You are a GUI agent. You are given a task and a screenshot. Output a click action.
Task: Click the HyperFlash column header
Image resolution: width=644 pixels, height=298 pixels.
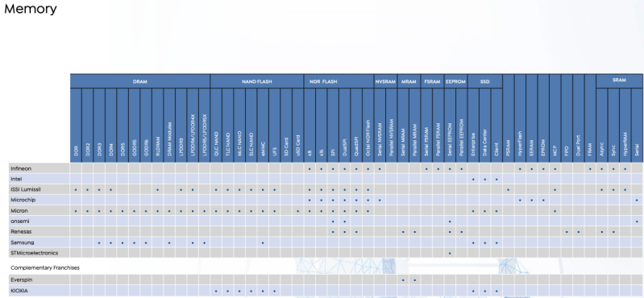[x=520, y=118]
